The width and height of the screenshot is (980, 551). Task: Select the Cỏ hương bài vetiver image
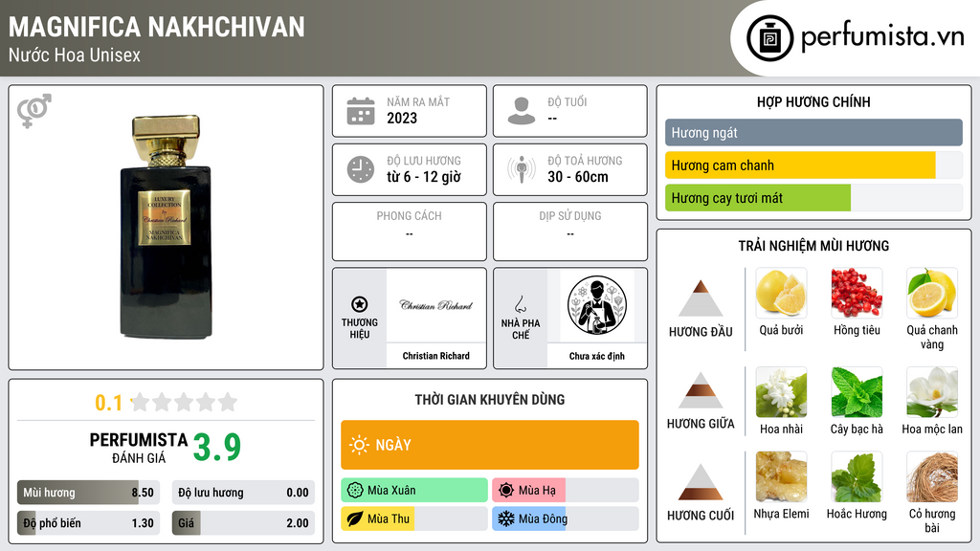click(x=932, y=477)
